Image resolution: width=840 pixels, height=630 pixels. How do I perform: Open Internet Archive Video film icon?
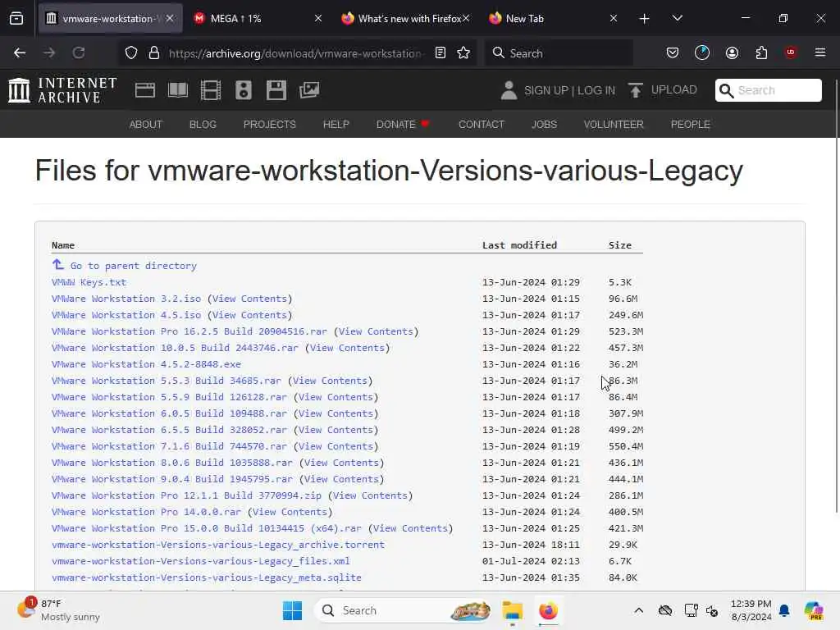[211, 90]
